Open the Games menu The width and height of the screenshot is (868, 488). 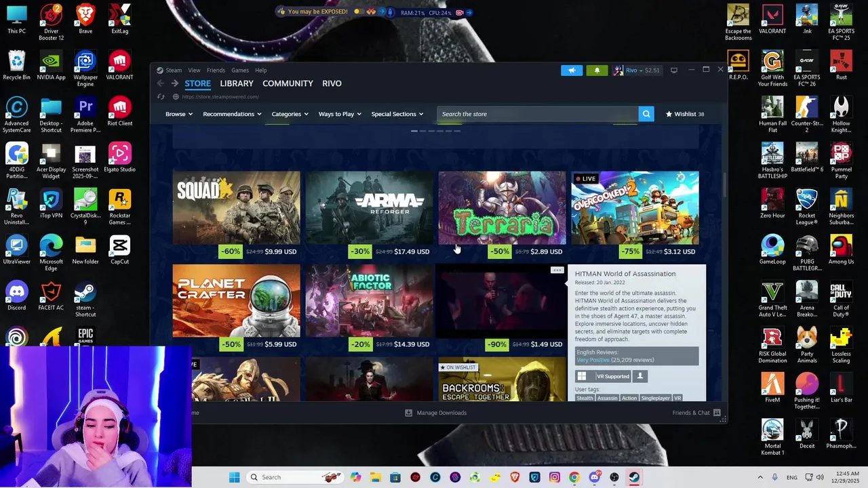tap(240, 70)
